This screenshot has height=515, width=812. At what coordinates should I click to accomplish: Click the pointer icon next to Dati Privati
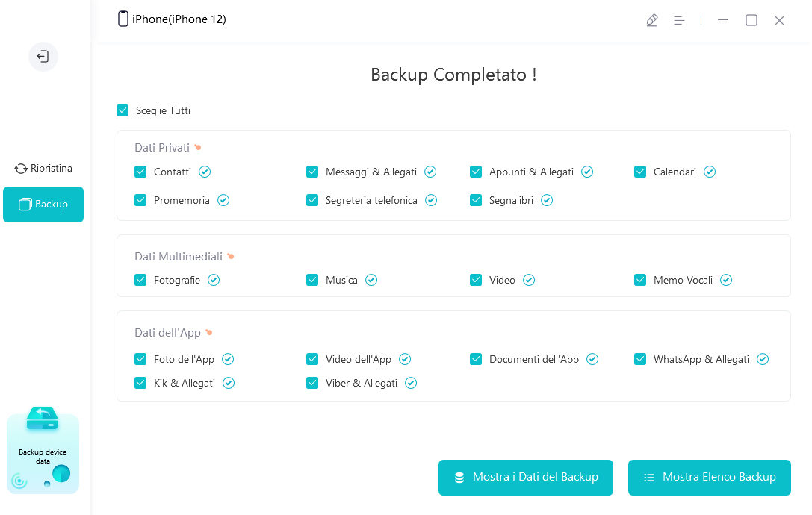point(198,148)
